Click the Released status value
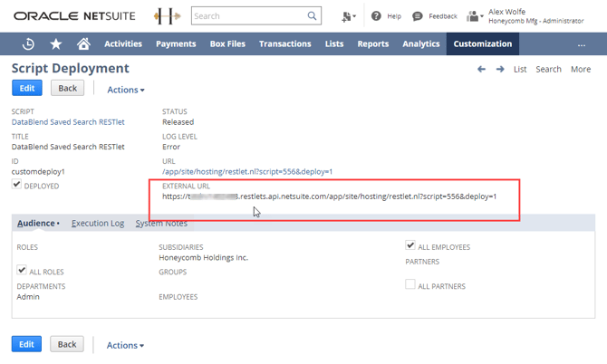 [178, 122]
